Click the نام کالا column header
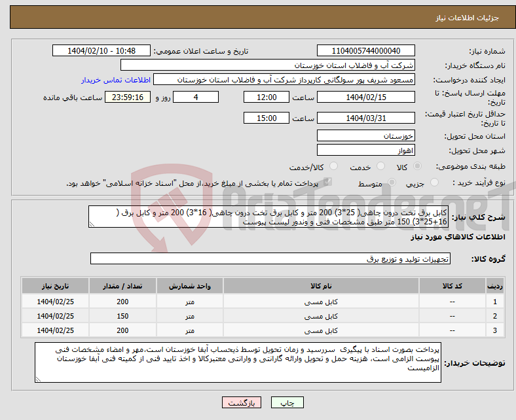 point(322,287)
